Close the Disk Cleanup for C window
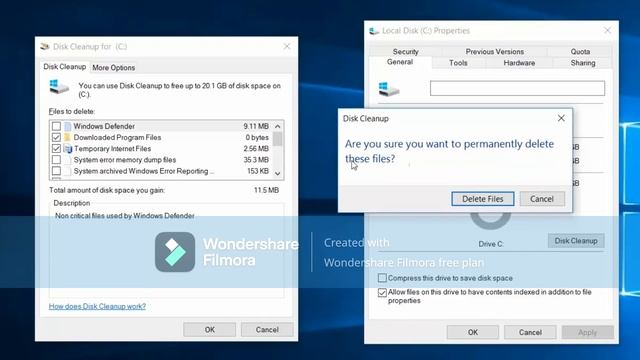The width and height of the screenshot is (640, 360). click(287, 47)
